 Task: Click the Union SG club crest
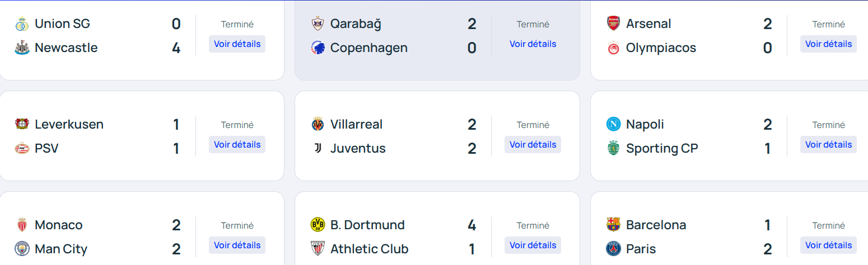(22, 24)
